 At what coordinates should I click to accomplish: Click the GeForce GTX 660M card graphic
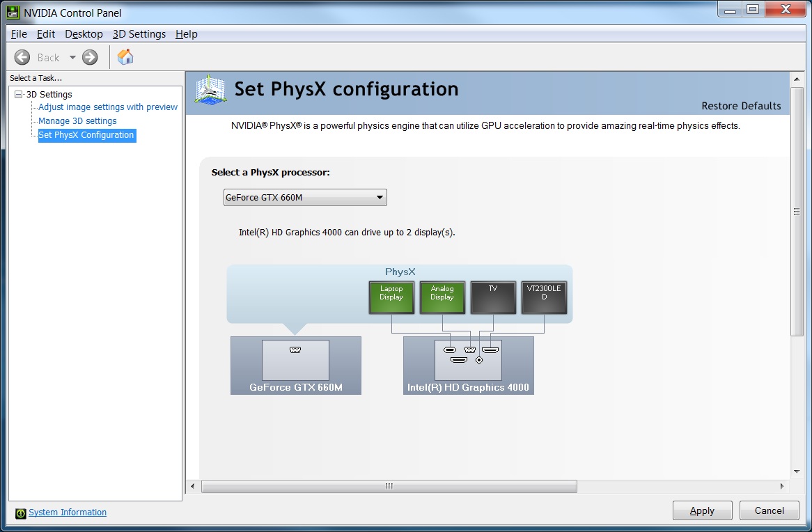[296, 366]
